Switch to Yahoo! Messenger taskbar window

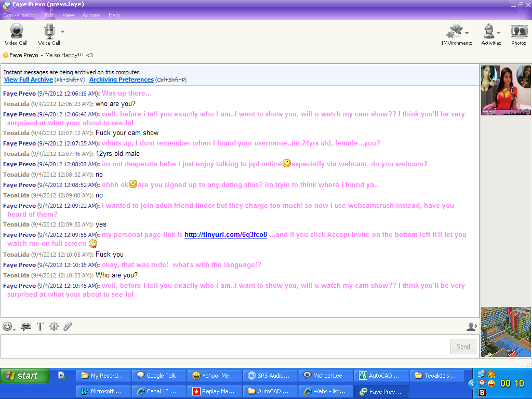click(215, 376)
